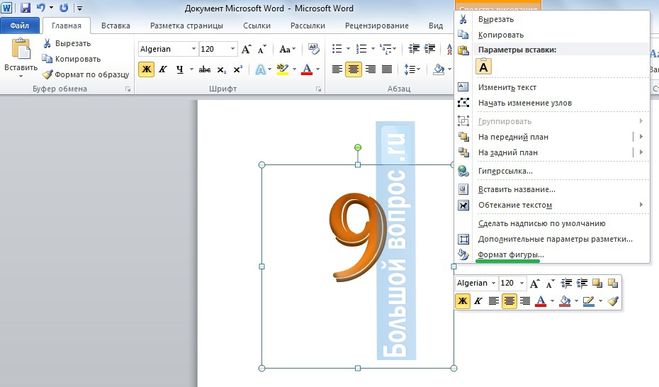Switch to the Вставка tab

pyautogui.click(x=116, y=26)
